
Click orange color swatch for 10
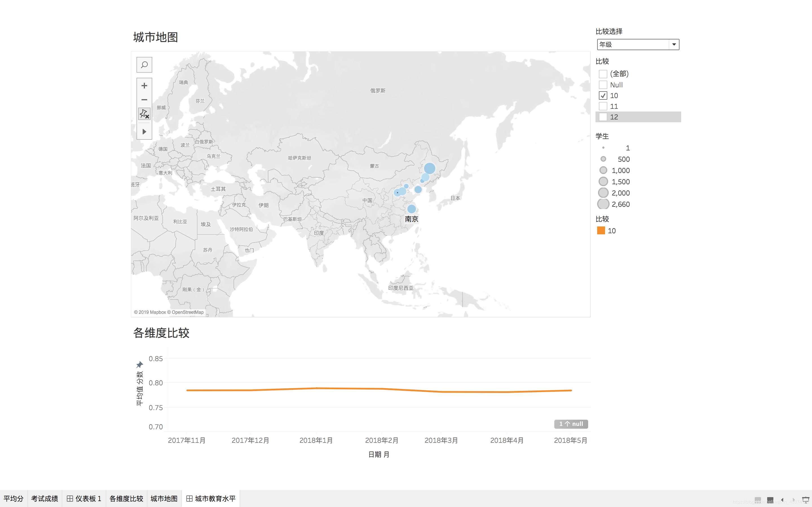click(x=601, y=231)
